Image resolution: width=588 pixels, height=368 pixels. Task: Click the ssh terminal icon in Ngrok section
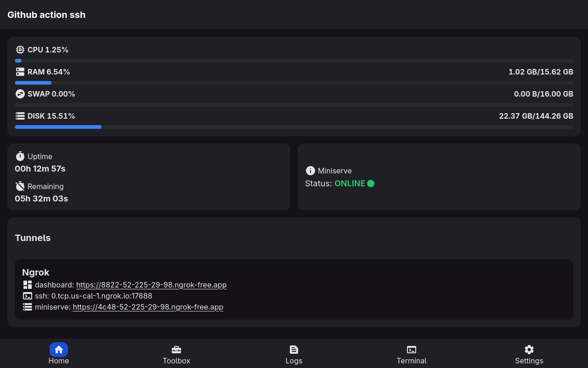click(28, 296)
